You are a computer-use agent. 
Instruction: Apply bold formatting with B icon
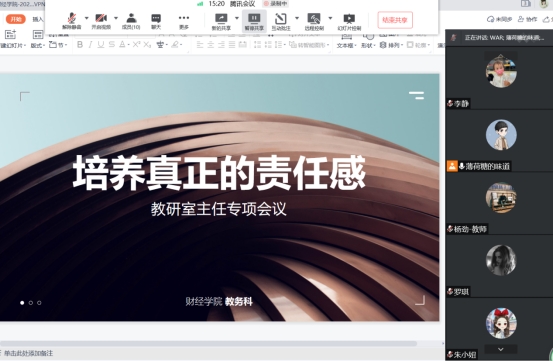point(80,44)
